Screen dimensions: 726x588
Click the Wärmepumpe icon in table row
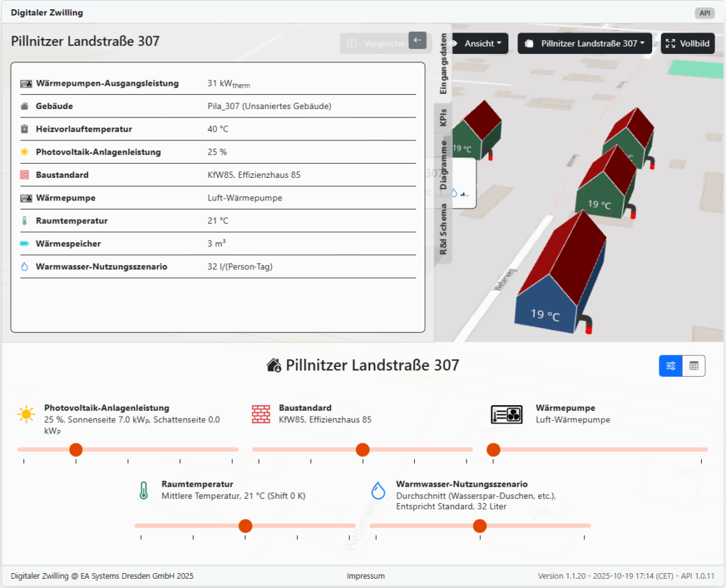[26, 198]
